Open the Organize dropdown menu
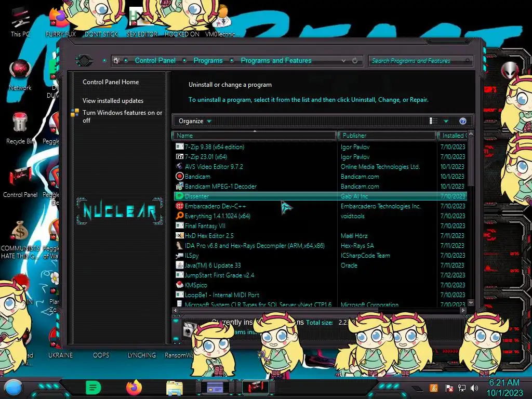The image size is (532, 399). pyautogui.click(x=195, y=121)
